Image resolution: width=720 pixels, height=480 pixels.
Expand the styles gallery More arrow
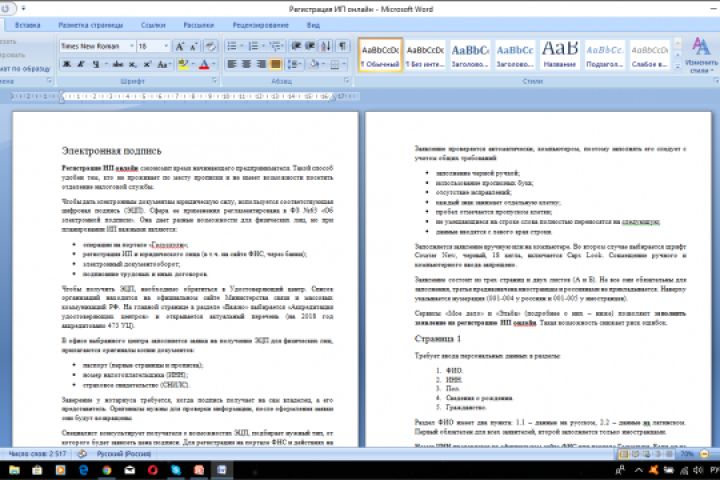(x=677, y=66)
